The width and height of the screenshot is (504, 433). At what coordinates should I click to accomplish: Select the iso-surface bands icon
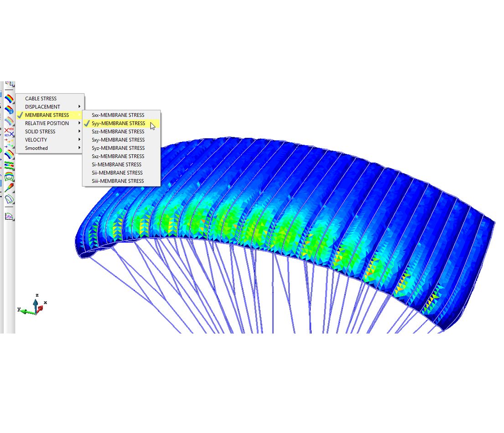[9, 154]
